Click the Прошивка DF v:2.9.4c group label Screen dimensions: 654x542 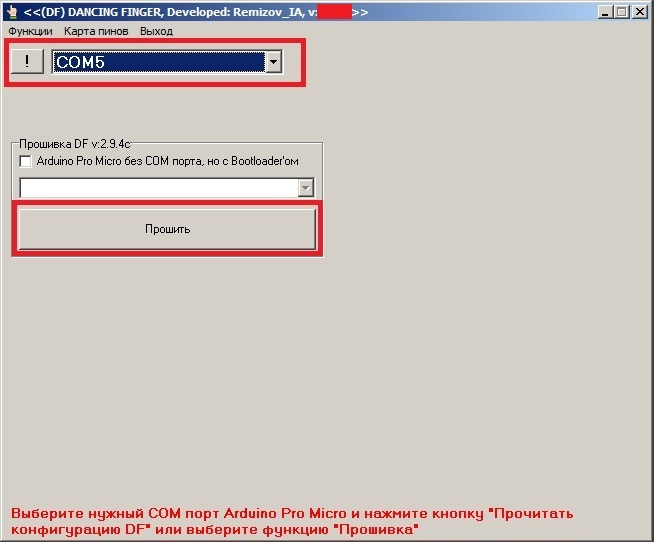[75, 144]
